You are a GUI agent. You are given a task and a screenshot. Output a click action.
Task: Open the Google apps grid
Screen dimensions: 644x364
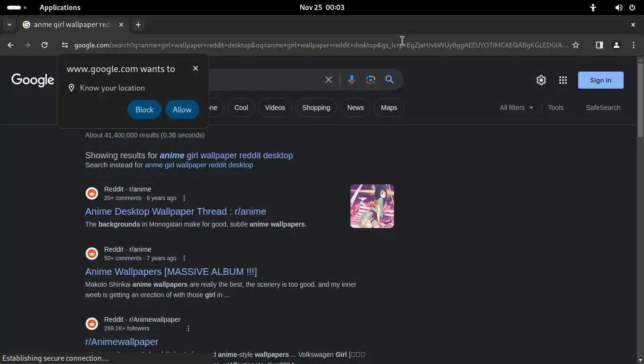563,80
